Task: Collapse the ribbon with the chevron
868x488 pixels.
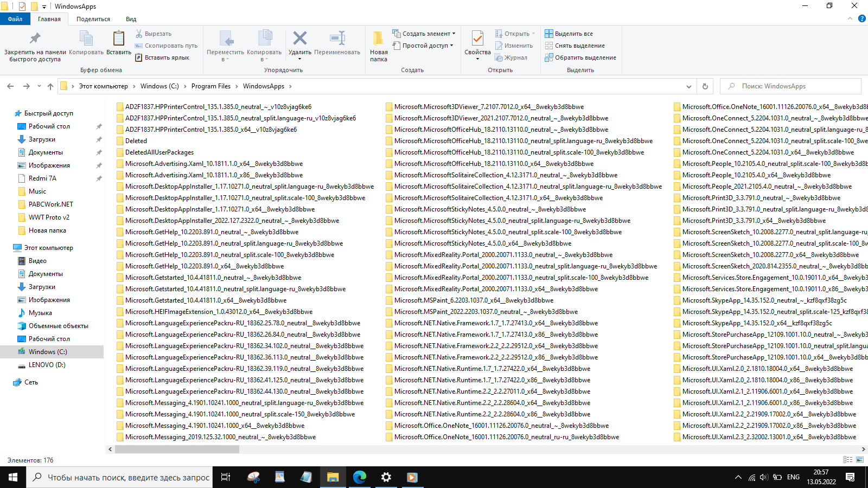Action: click(x=850, y=18)
